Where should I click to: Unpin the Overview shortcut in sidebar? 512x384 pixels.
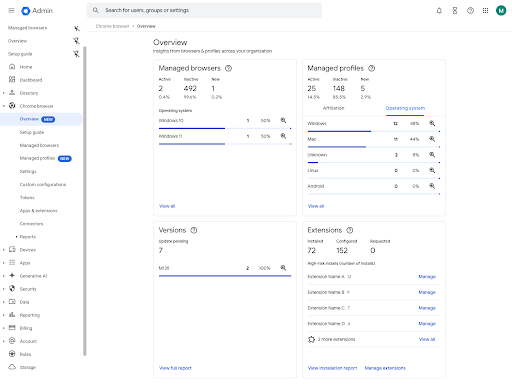(76, 41)
